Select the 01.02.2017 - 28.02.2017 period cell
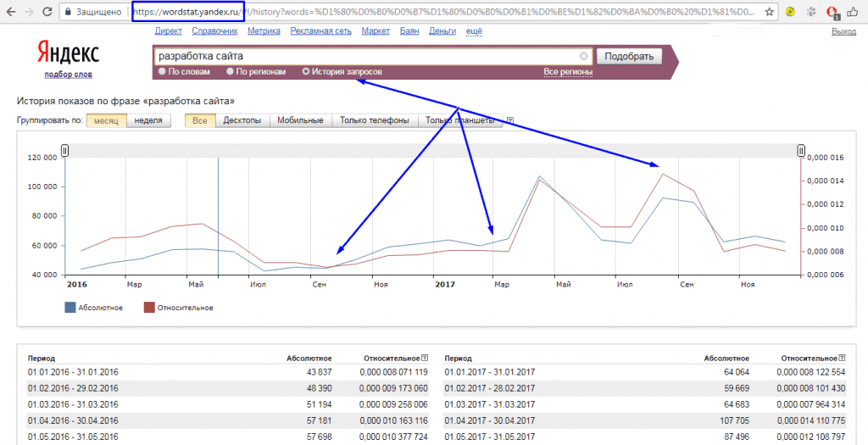This screenshot has width=868, height=445. 490,388
